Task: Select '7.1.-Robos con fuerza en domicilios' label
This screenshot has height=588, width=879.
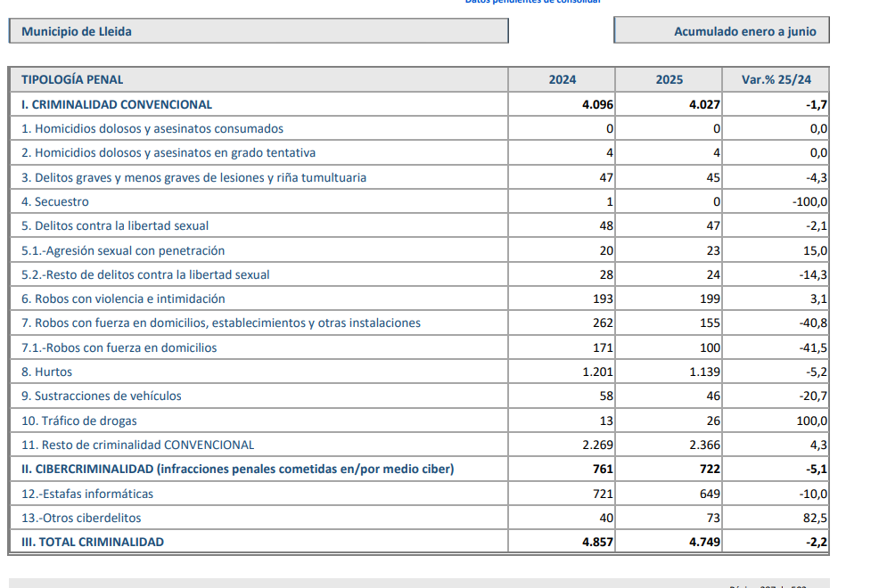Action: point(119,347)
